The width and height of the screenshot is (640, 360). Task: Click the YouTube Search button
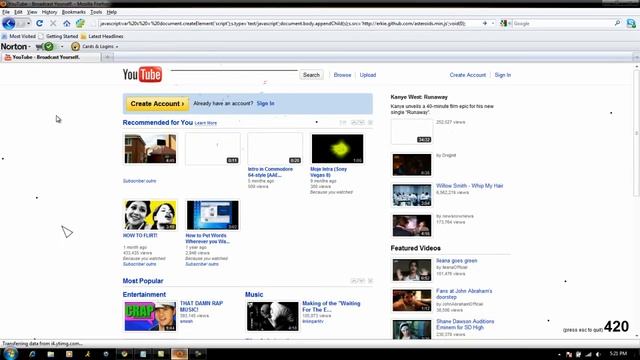(311, 75)
